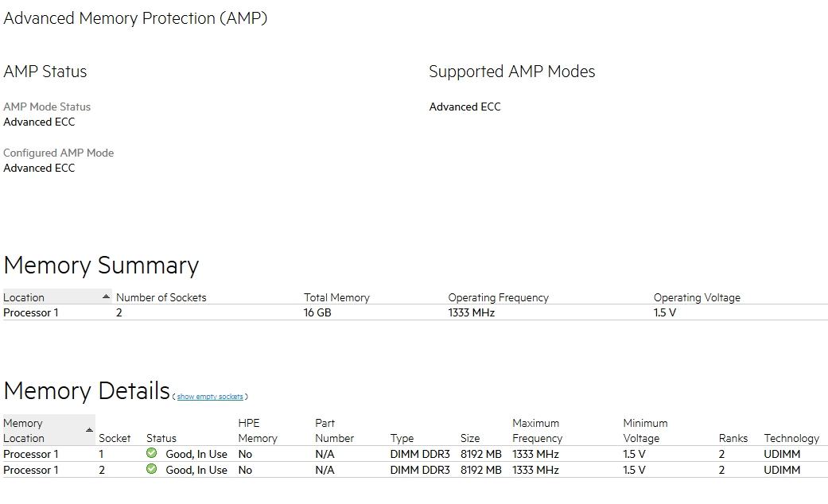Image resolution: width=828 pixels, height=504 pixels.
Task: Click the green status icon for socket 2
Action: [152, 469]
